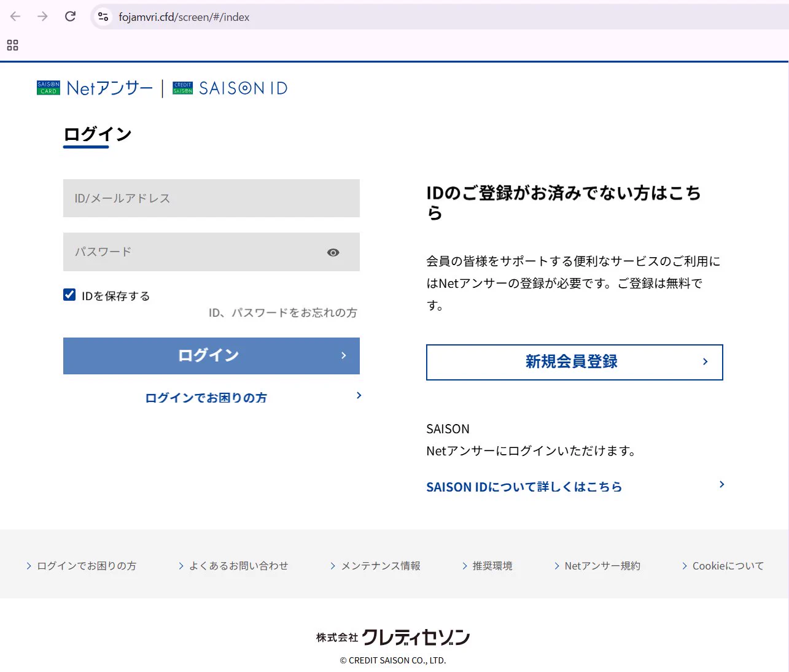This screenshot has width=789, height=672.
Task: Toggle password visibility eye icon
Action: click(333, 252)
